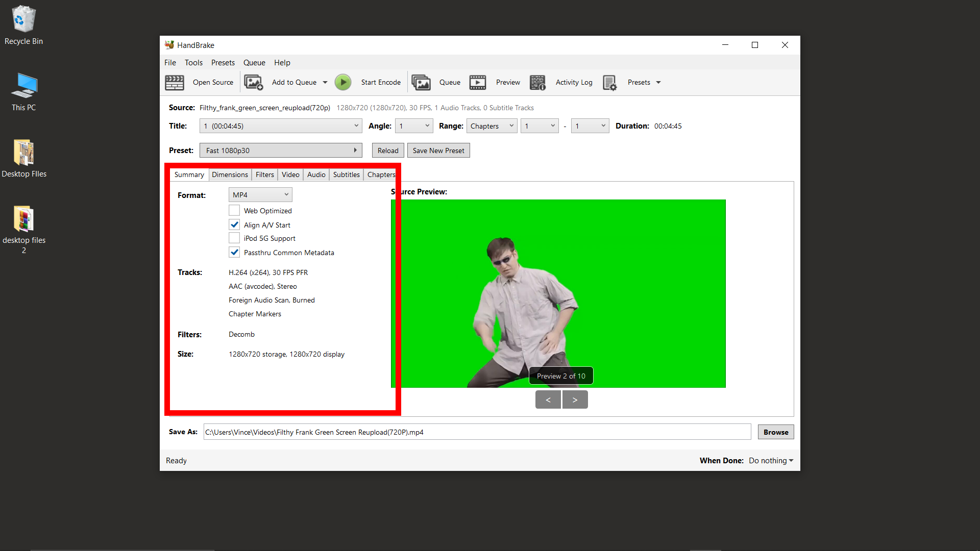Click the Open Source toolbar icon
This screenshot has width=980, height=551.
[174, 82]
